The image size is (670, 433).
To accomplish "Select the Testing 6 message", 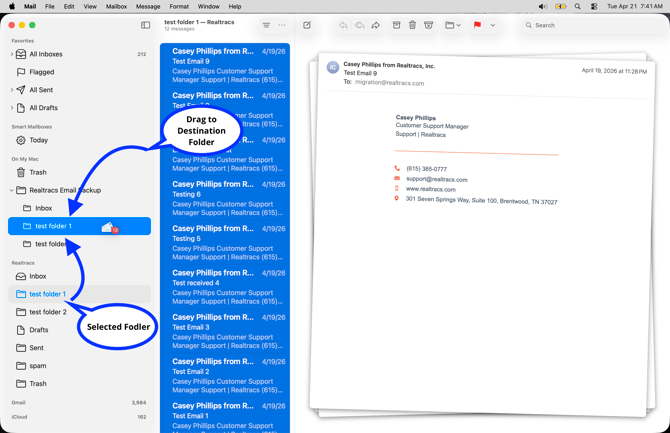I will (x=225, y=198).
